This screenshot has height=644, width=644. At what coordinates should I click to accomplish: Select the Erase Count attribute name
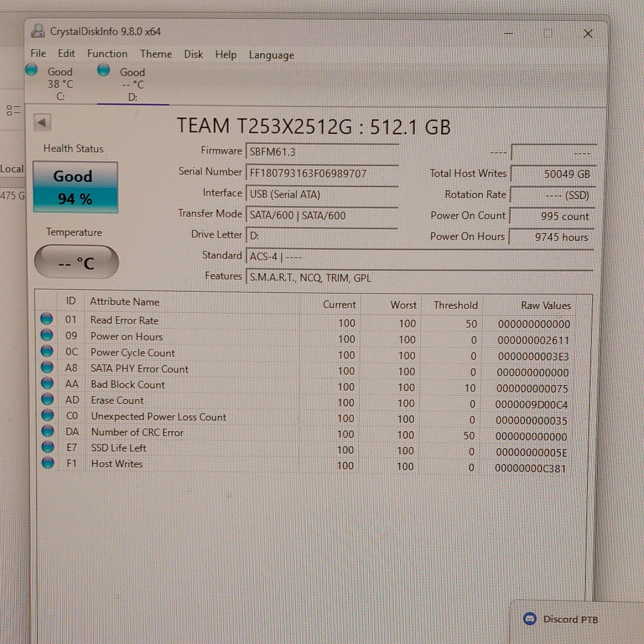(118, 400)
